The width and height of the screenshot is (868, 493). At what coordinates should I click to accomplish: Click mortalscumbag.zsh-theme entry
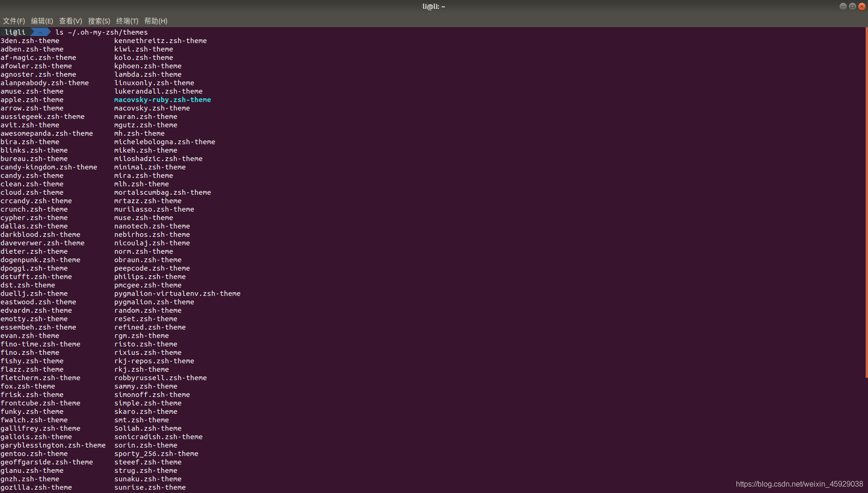[163, 192]
